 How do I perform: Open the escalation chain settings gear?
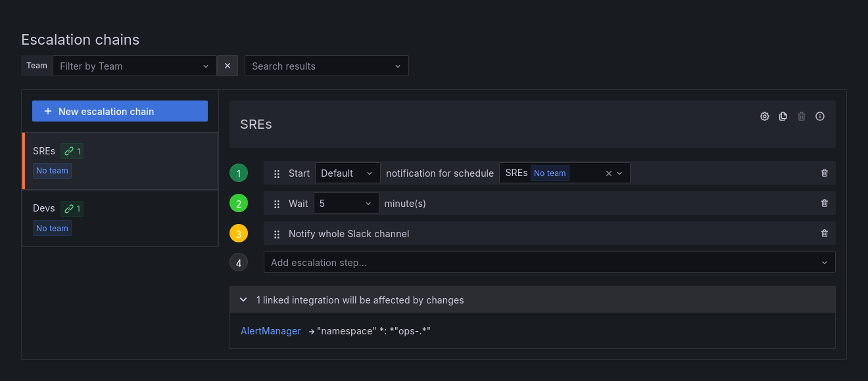(764, 116)
